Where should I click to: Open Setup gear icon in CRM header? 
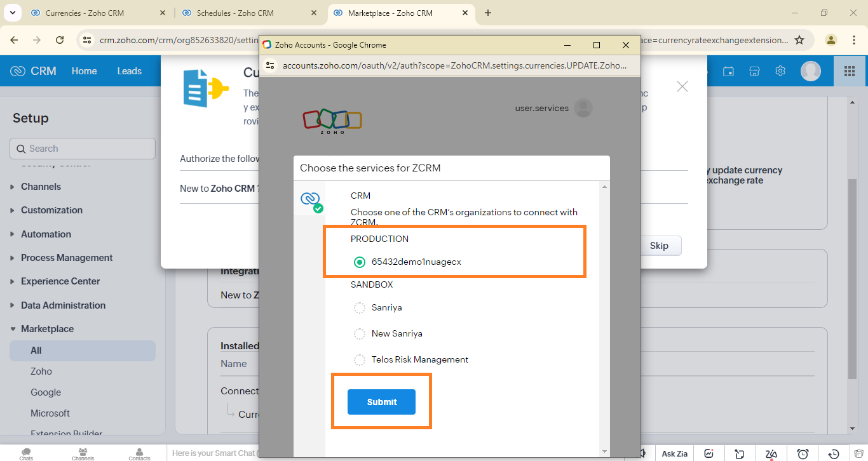point(780,71)
